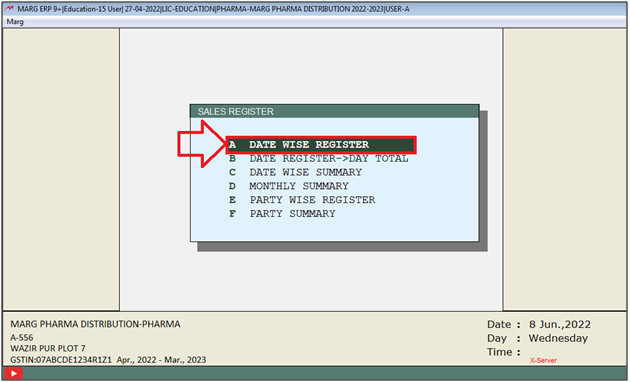Select A Date Wise Register option
Viewport: 630px width, 382px height.
click(321, 145)
